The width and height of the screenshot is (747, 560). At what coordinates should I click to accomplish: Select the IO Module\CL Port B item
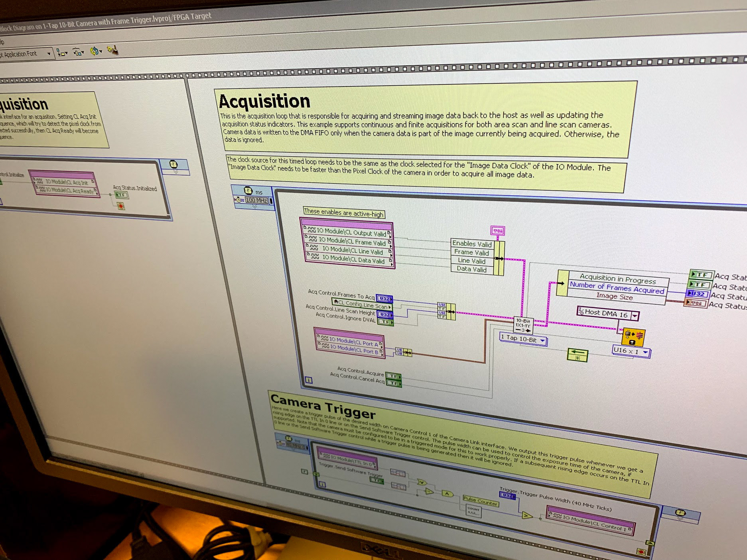(350, 349)
